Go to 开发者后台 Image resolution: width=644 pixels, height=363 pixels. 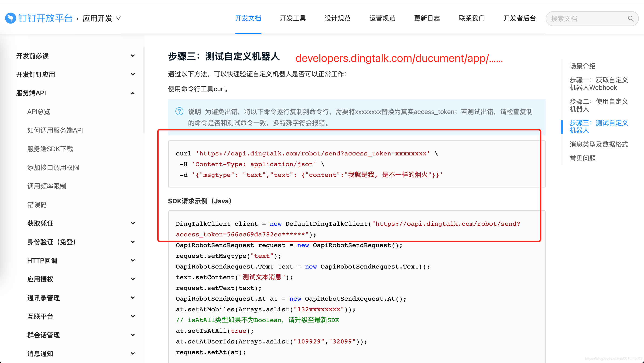[520, 18]
